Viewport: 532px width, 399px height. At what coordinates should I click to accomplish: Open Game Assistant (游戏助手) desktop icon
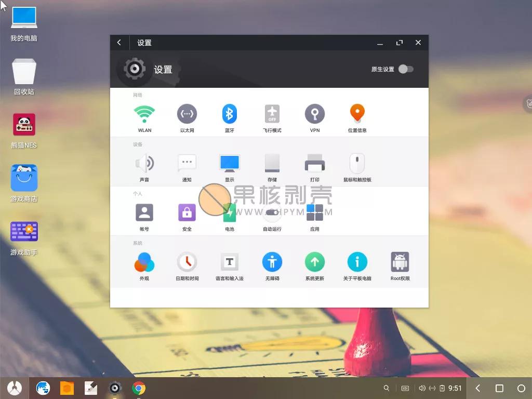click(x=24, y=237)
